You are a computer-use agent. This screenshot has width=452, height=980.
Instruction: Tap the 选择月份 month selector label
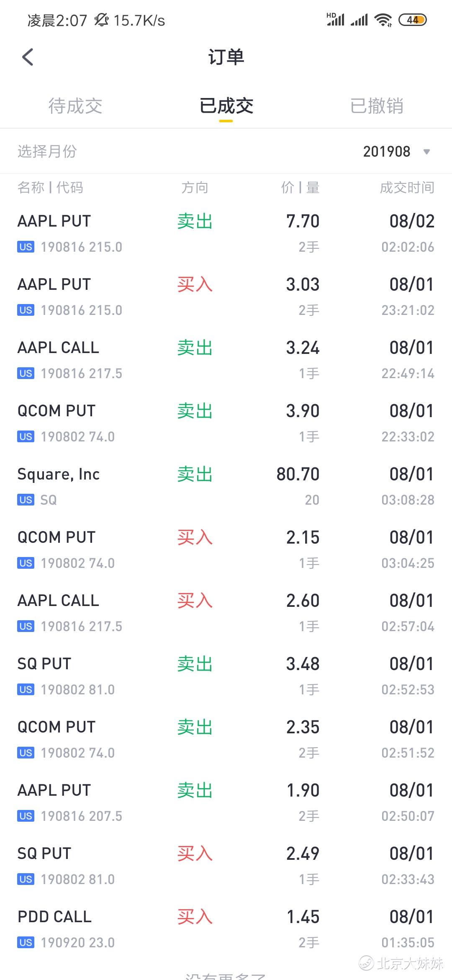tap(47, 151)
